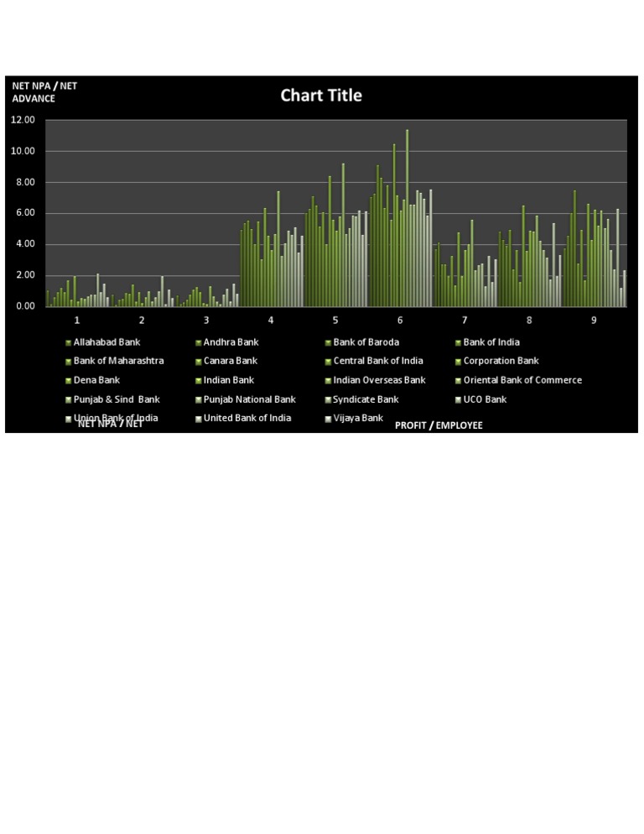This screenshot has height=834, width=644.
Task: Click the 6.00 y-axis value
Action: (25, 213)
